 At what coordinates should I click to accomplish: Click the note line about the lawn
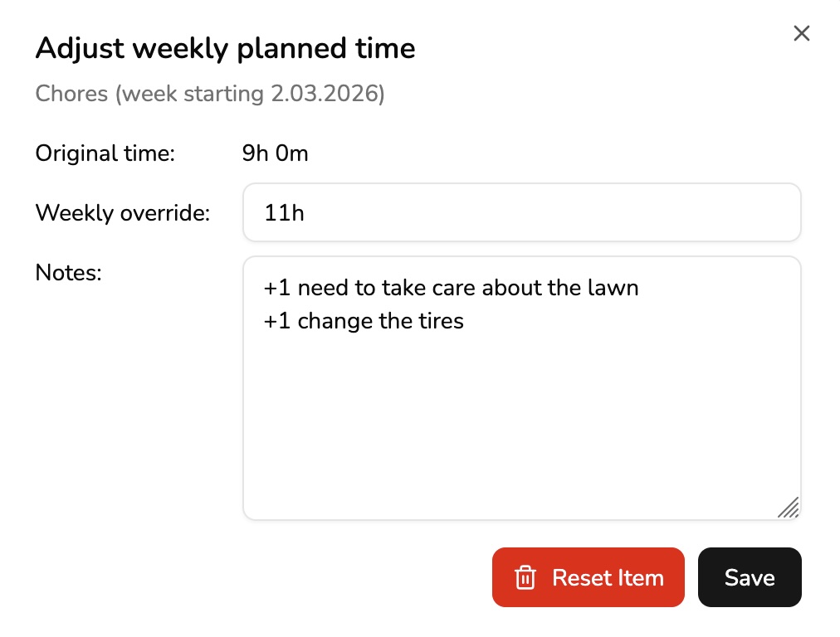click(451, 288)
